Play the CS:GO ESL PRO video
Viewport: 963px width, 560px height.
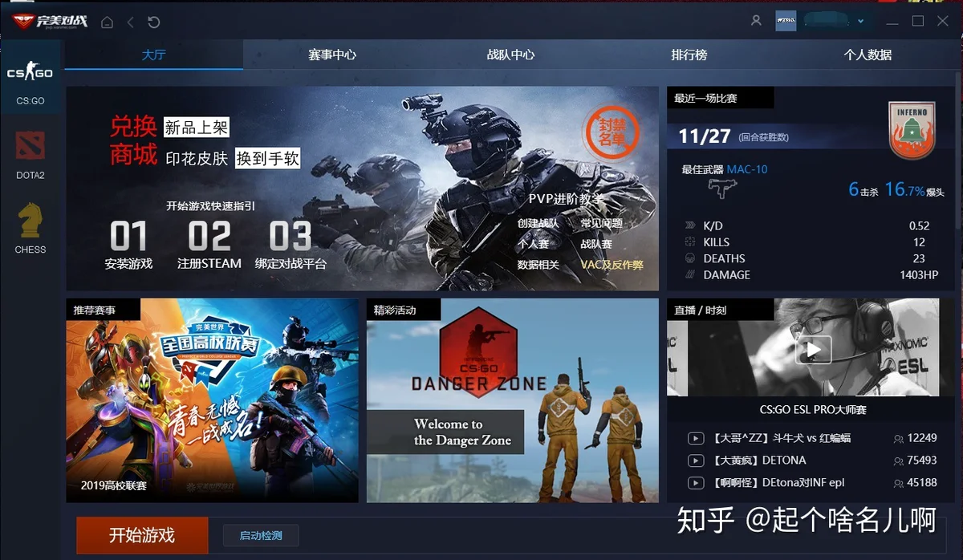coord(813,349)
